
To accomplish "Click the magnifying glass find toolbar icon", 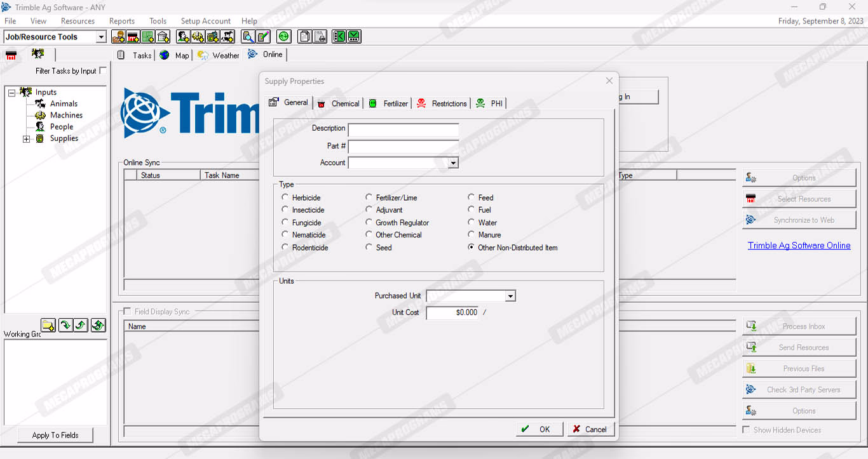I will click(248, 37).
